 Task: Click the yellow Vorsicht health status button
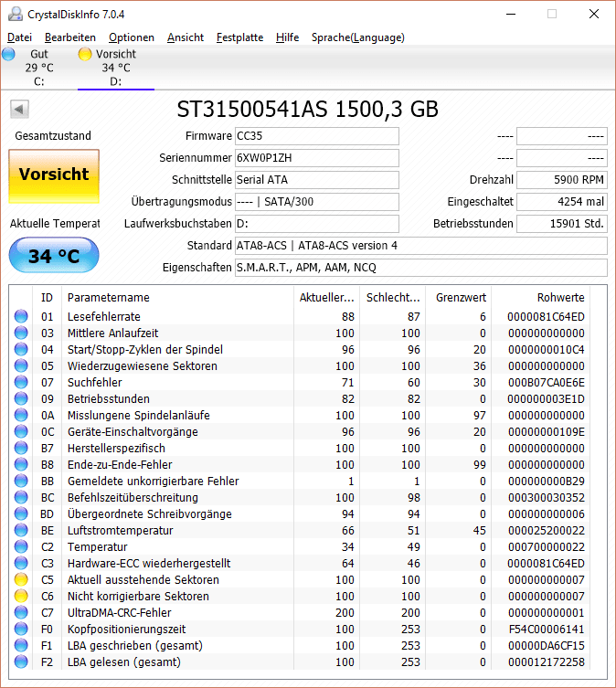pyautogui.click(x=54, y=176)
